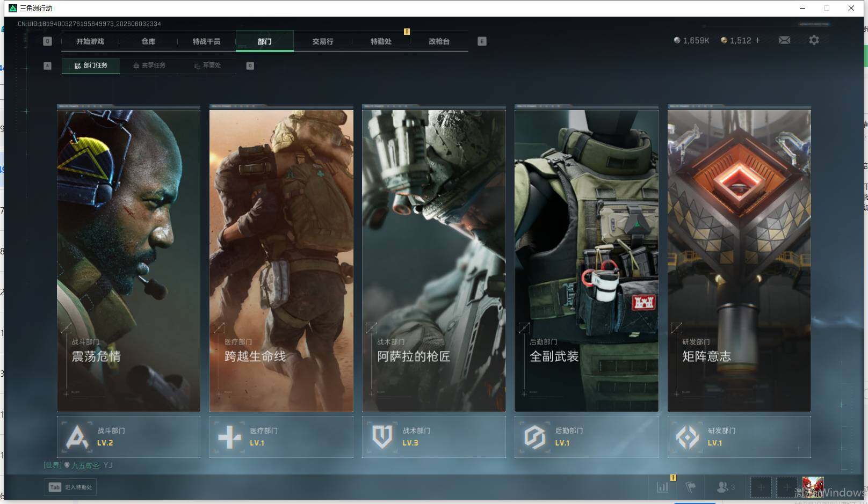Switch to the 仓库 tab
The width and height of the screenshot is (868, 504).
[148, 41]
